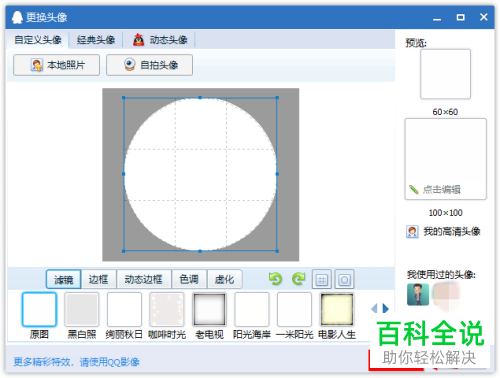Select the 边框 border tab
This screenshot has width=500, height=378.
click(98, 279)
